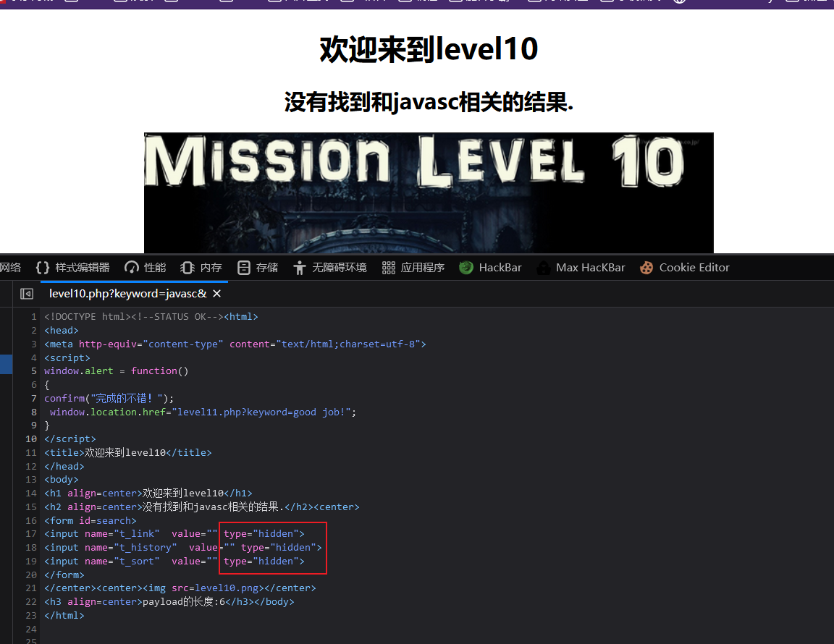834x644 pixels.
Task: Click the Memory chip icon
Action: click(188, 268)
